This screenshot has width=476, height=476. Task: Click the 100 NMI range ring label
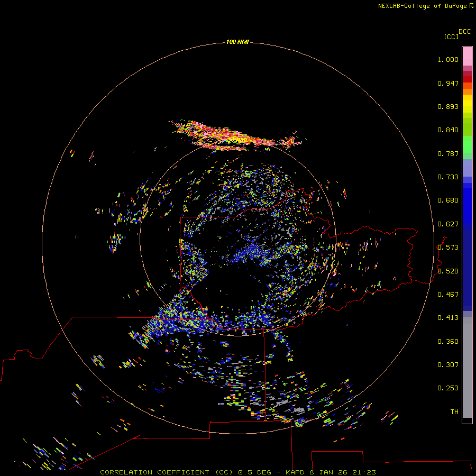[237, 42]
